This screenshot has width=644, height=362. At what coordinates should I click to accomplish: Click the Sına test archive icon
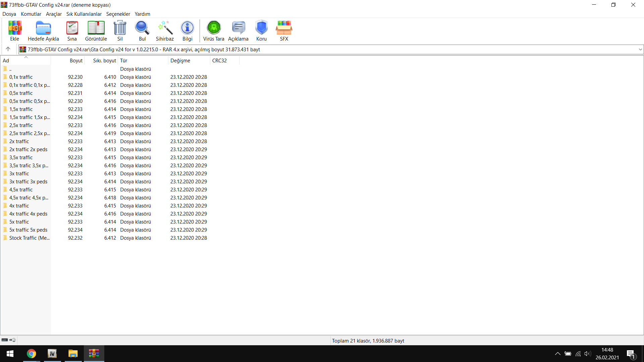coord(72,28)
